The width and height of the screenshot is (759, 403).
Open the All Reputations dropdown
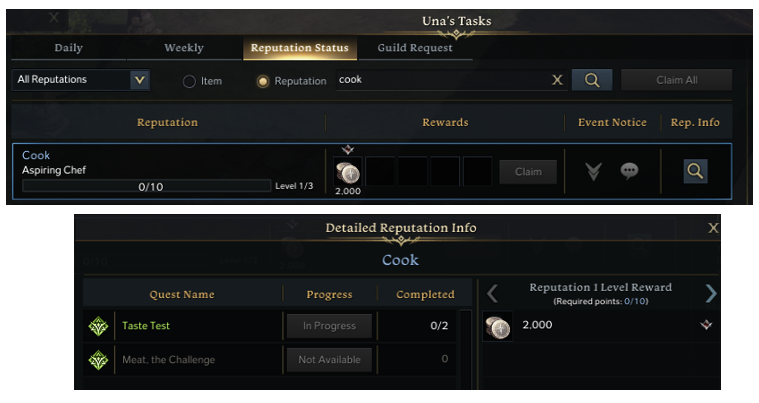139,80
